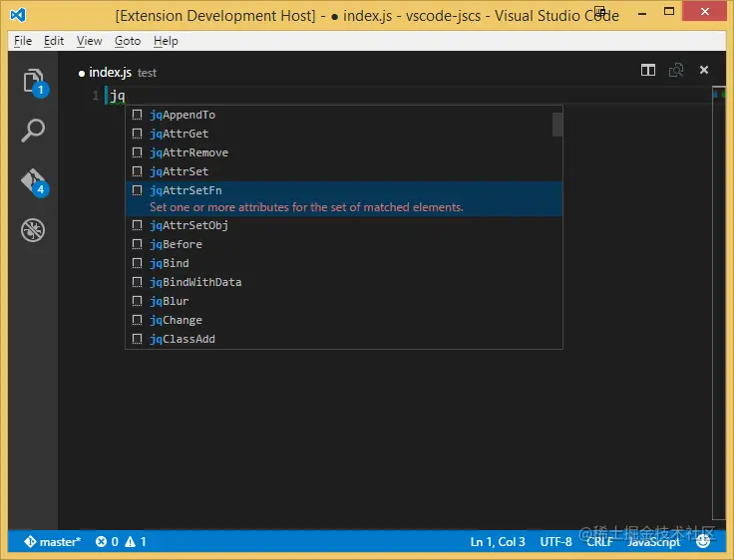Click the snippet icon beside jqAttrSetFn
Image resolution: width=734 pixels, height=560 pixels.
tap(137, 190)
